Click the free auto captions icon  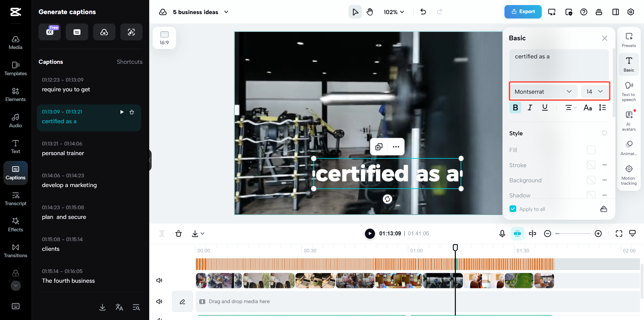(50, 32)
